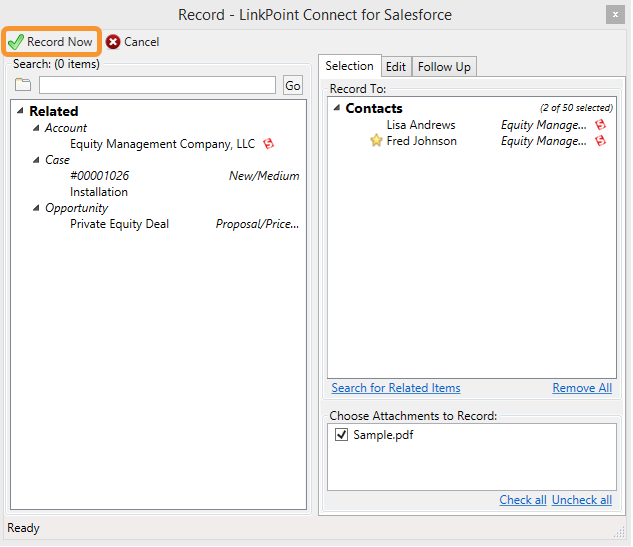Collapse the Opportunity group arrow
The width and height of the screenshot is (633, 547).
click(x=36, y=208)
